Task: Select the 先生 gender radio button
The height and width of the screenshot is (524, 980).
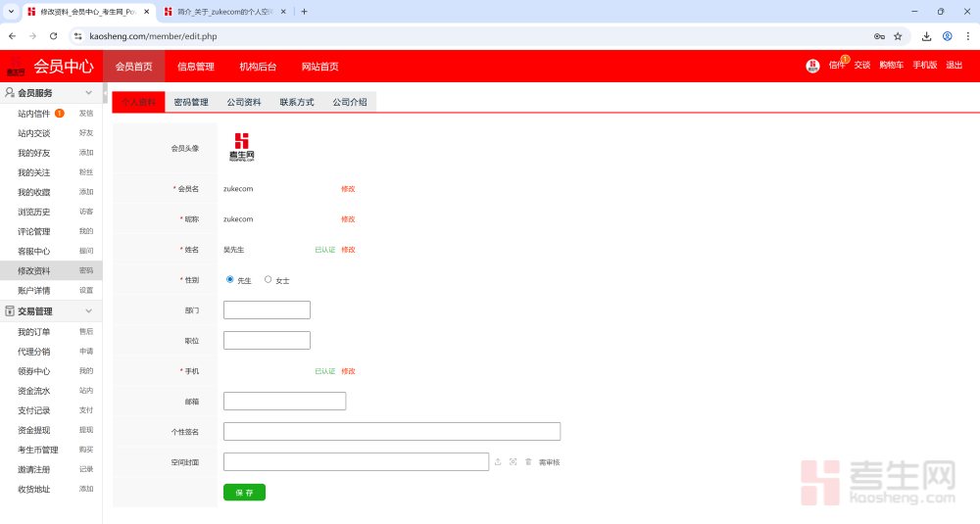Action: pyautogui.click(x=230, y=279)
